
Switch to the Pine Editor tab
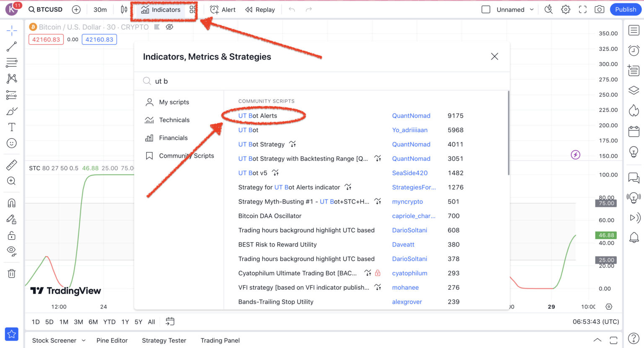click(112, 340)
